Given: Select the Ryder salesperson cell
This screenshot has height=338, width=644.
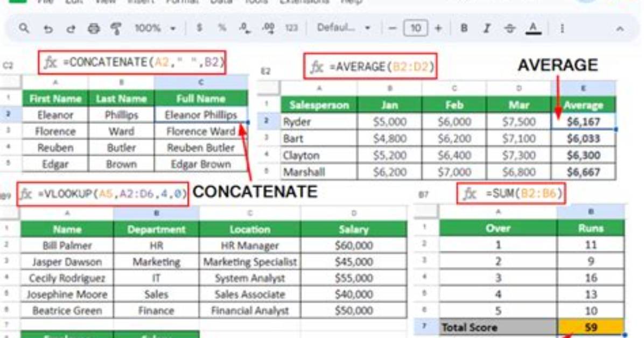Looking at the screenshot, I should pos(319,122).
